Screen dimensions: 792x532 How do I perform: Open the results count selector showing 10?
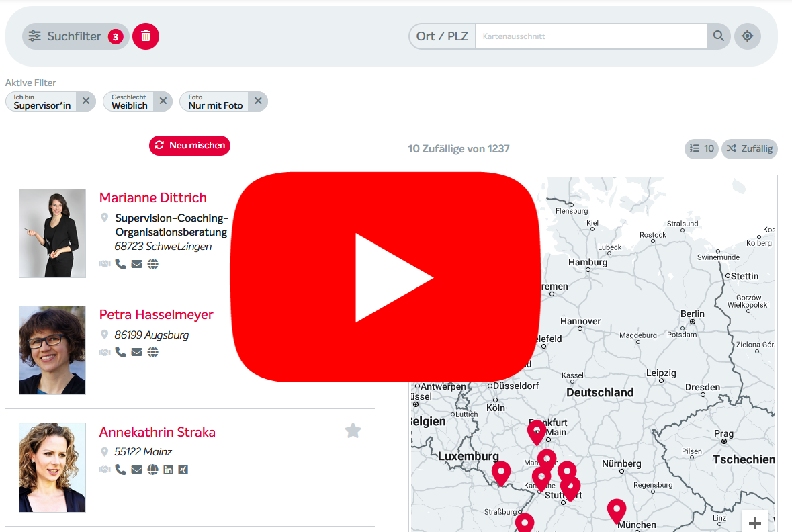tap(701, 148)
